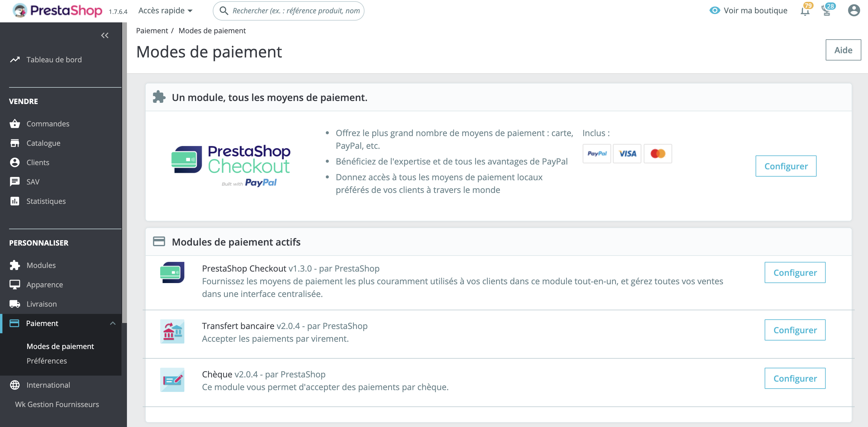
Task: Click the Modules puzzle icon in sidebar
Action: (x=15, y=265)
